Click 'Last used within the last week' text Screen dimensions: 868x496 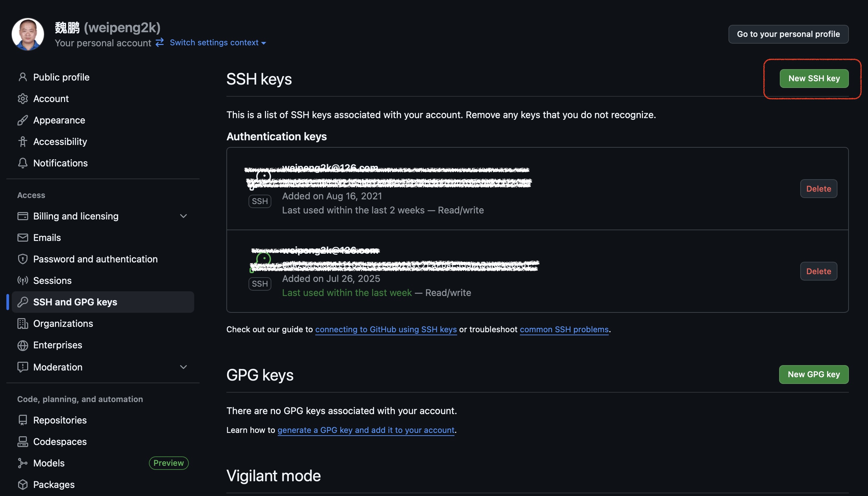pyautogui.click(x=347, y=293)
